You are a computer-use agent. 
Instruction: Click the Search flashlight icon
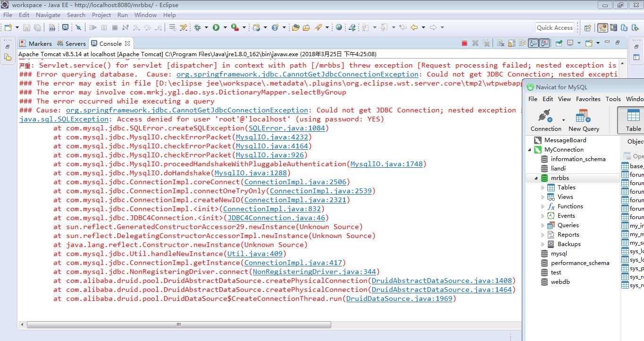(x=317, y=27)
